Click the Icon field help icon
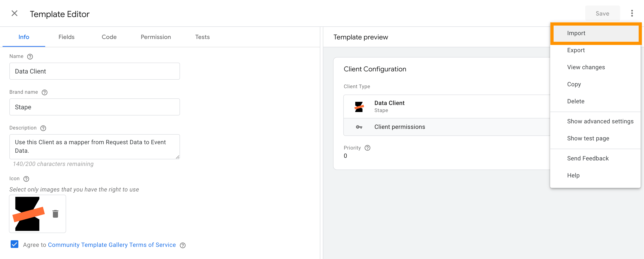The height and width of the screenshot is (259, 644). click(x=26, y=179)
